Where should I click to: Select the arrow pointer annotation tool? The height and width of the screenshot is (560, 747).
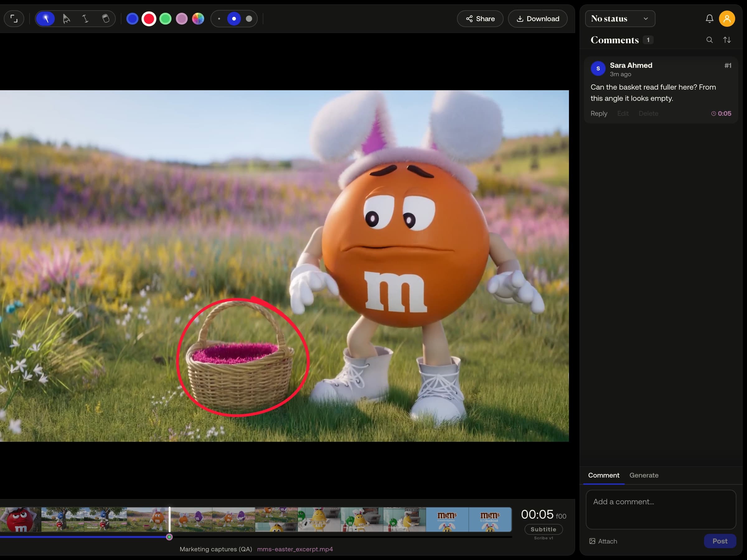click(66, 19)
